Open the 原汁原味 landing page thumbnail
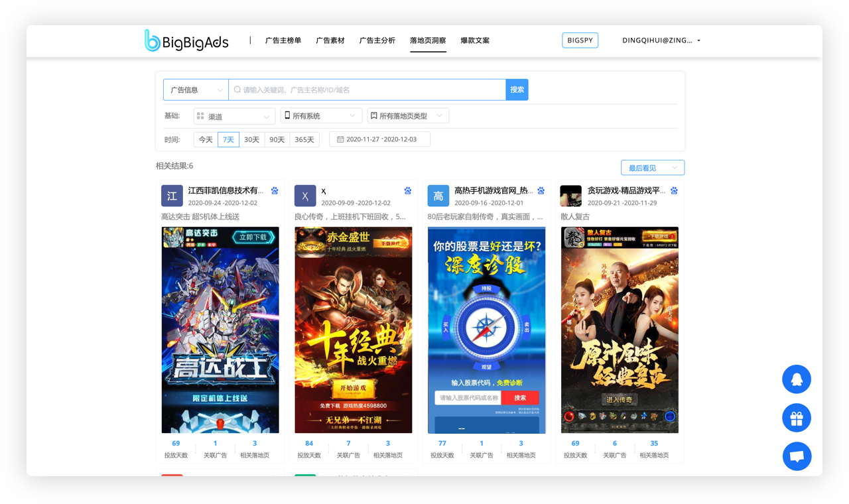849x504 pixels. [x=620, y=330]
